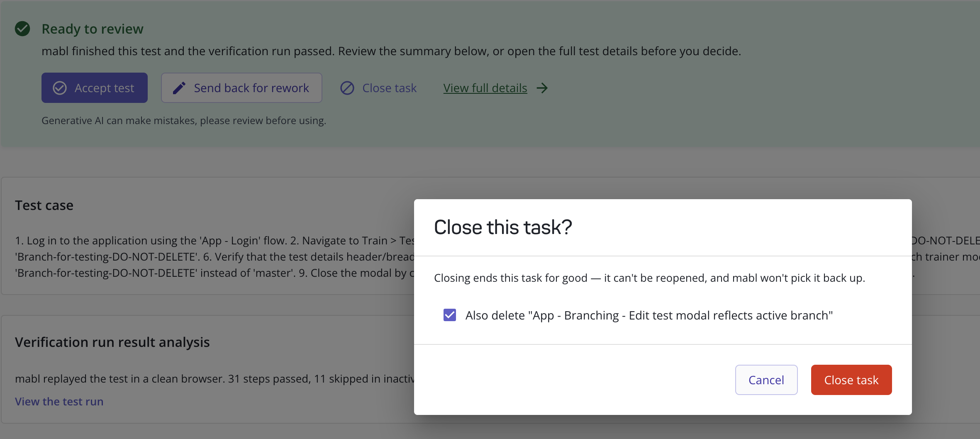Open the View the test run link
Image resolution: width=980 pixels, height=439 pixels.
point(59,401)
